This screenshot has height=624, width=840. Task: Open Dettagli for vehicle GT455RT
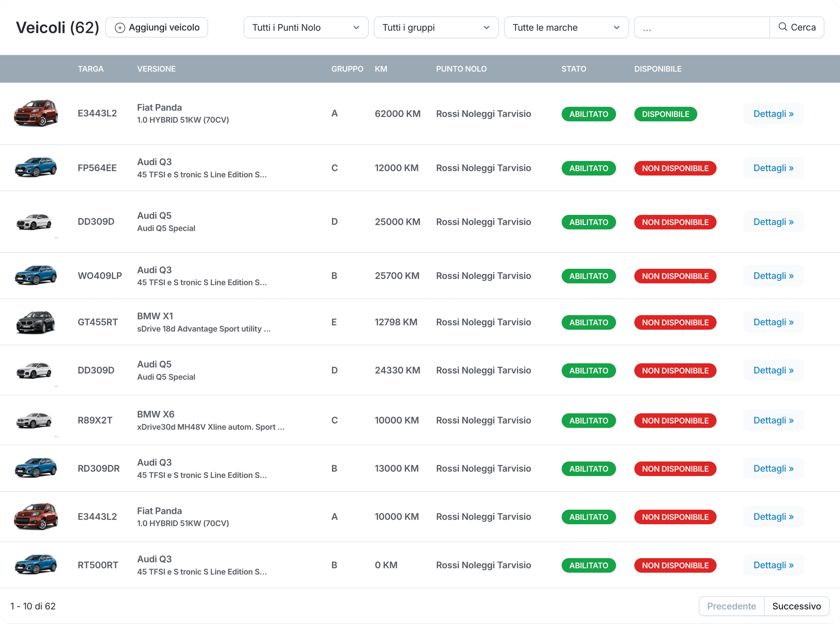point(773,322)
